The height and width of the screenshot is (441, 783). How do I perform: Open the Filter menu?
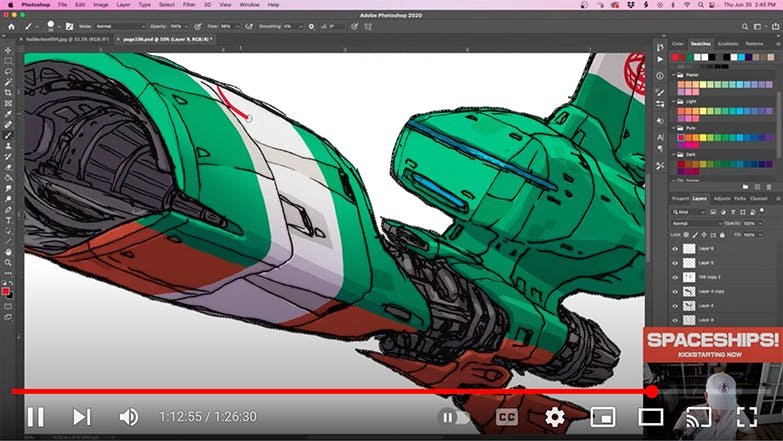[x=189, y=4]
